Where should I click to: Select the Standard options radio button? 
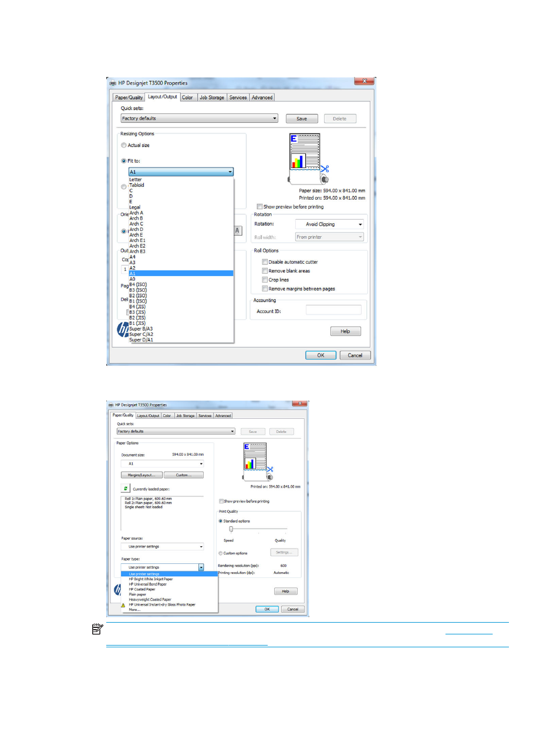pyautogui.click(x=221, y=521)
